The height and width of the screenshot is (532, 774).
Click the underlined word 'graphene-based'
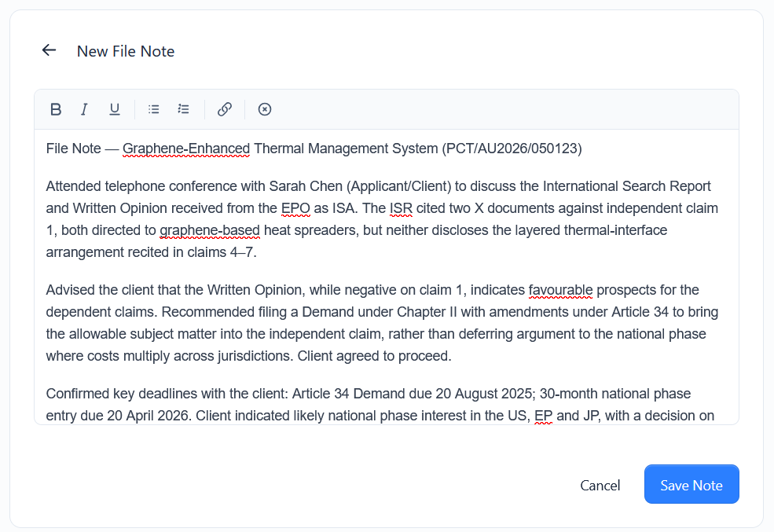tap(210, 230)
